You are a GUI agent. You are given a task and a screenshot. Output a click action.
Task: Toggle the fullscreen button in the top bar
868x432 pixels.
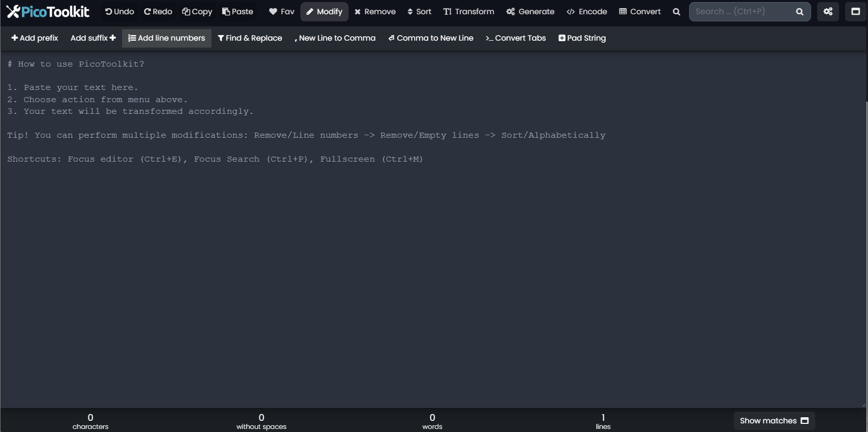pos(856,11)
